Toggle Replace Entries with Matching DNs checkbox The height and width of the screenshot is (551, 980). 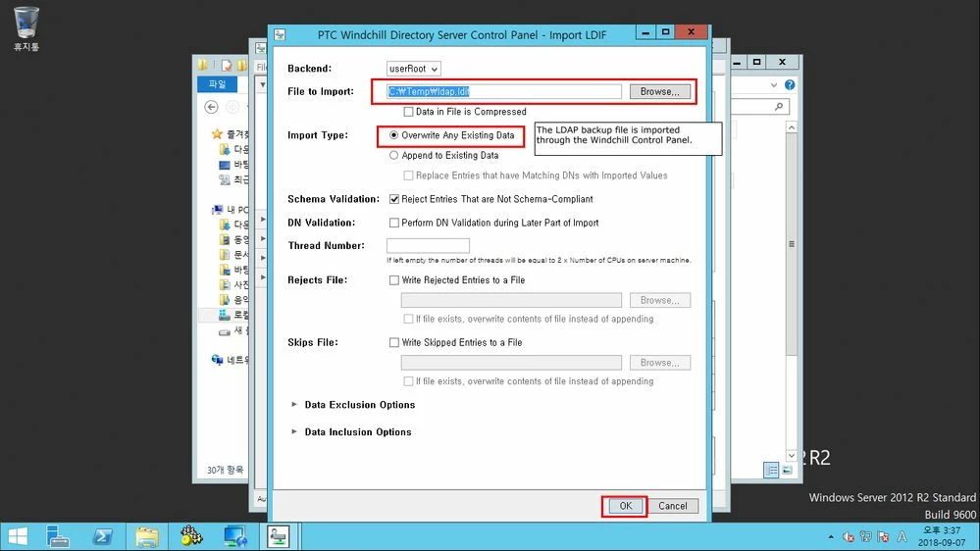408,175
